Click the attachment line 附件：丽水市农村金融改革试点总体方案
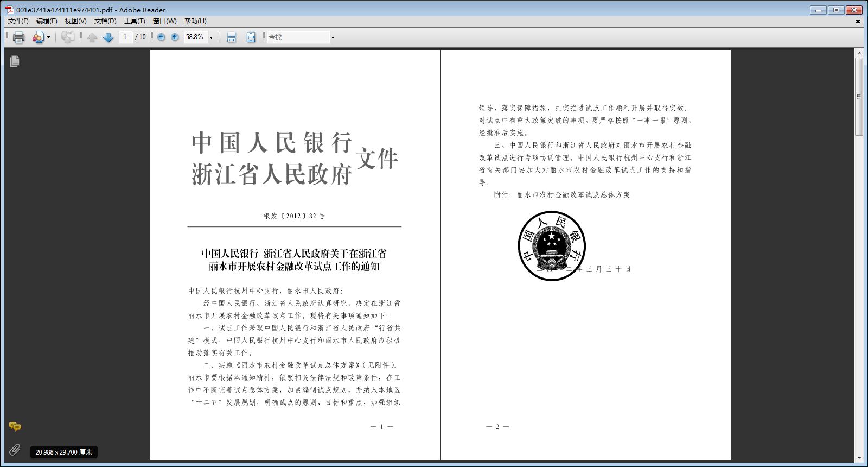 [562, 195]
